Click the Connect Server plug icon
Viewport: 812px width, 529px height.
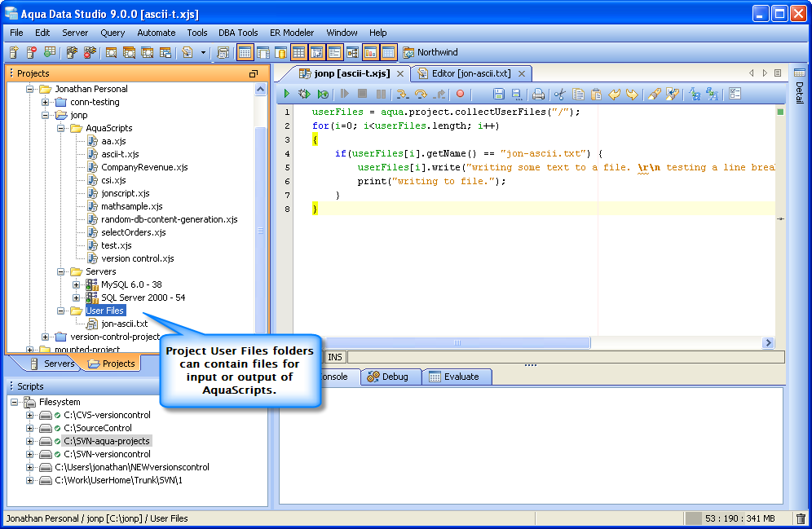[72, 52]
